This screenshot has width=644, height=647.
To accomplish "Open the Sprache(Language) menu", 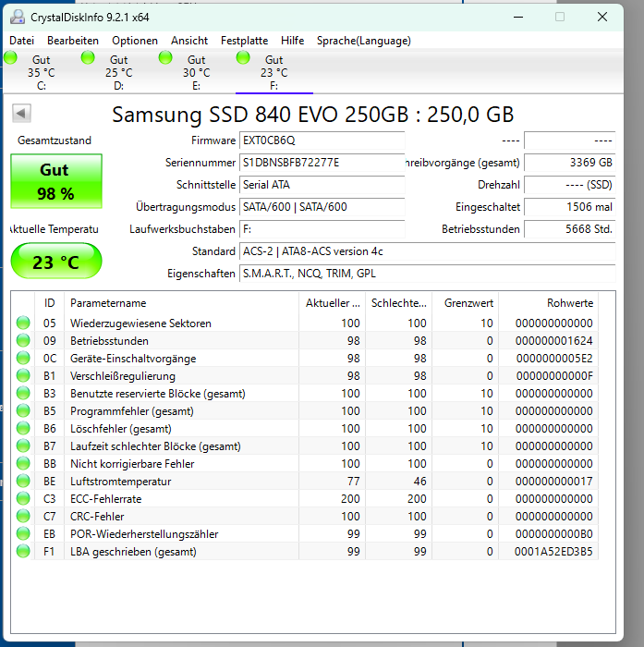I will 364,41.
